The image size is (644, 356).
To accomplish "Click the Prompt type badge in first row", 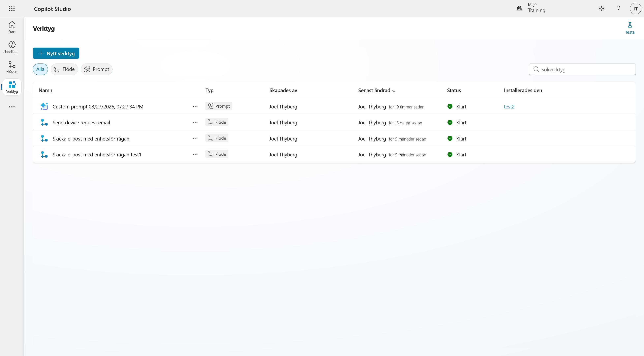I will (218, 106).
